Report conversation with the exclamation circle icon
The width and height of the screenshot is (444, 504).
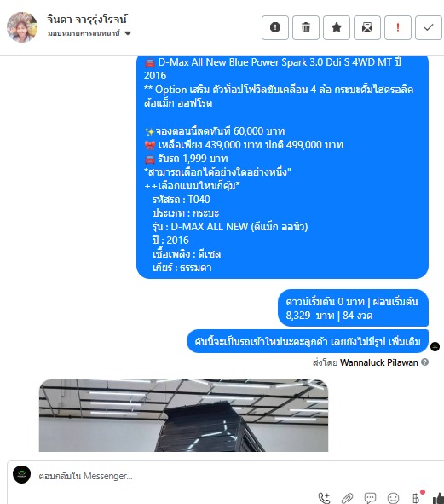point(275,27)
